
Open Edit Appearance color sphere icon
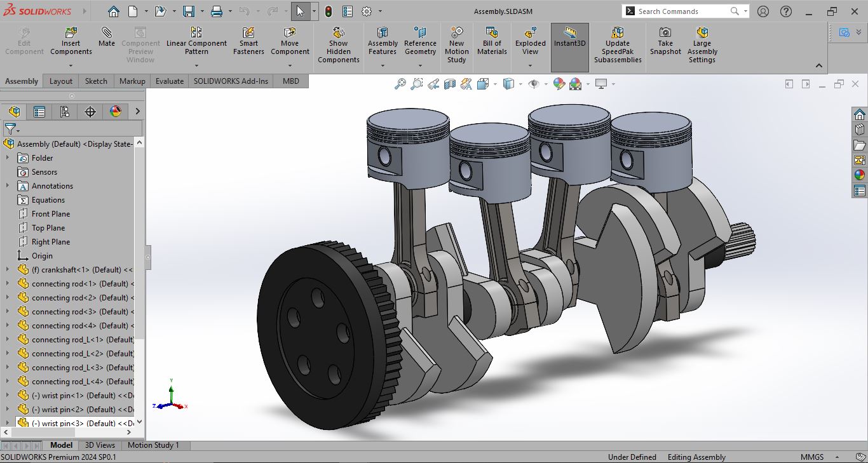pyautogui.click(x=559, y=84)
